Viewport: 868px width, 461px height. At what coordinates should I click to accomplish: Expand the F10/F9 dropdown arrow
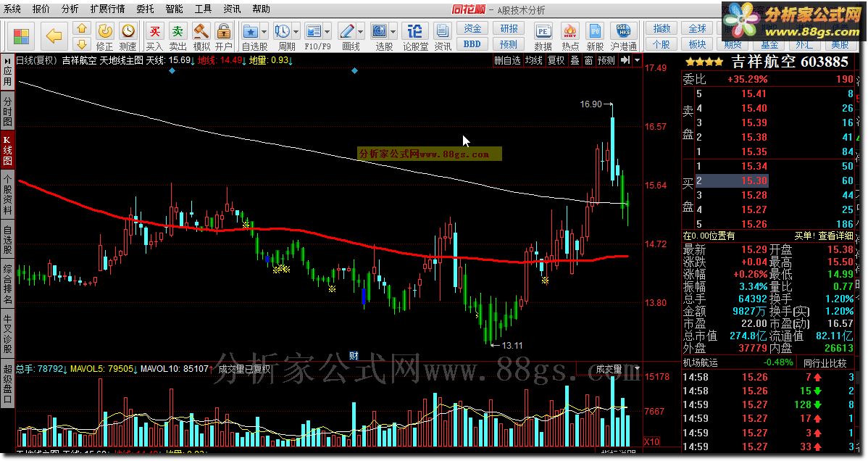pyautogui.click(x=327, y=32)
